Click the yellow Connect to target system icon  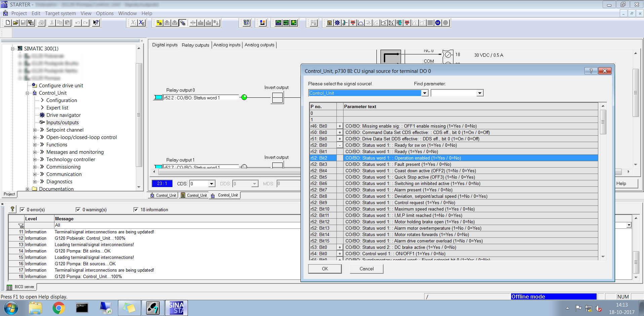coord(159,22)
